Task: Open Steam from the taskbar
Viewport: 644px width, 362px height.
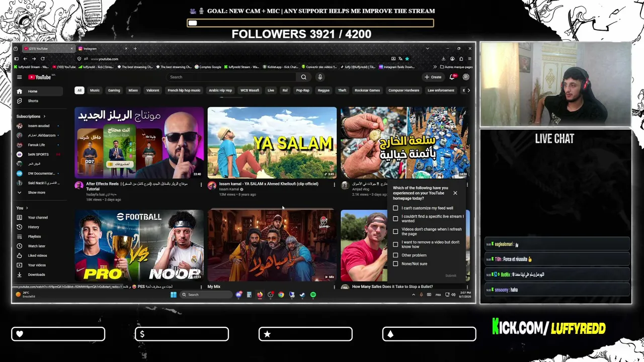Action: [x=302, y=295]
